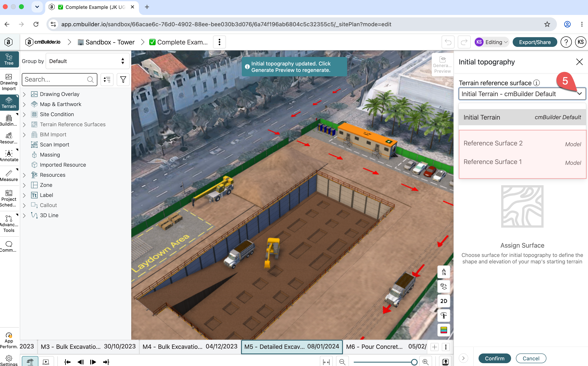588x366 pixels.
Task: Open the Drawing Import tool
Action: click(9, 82)
